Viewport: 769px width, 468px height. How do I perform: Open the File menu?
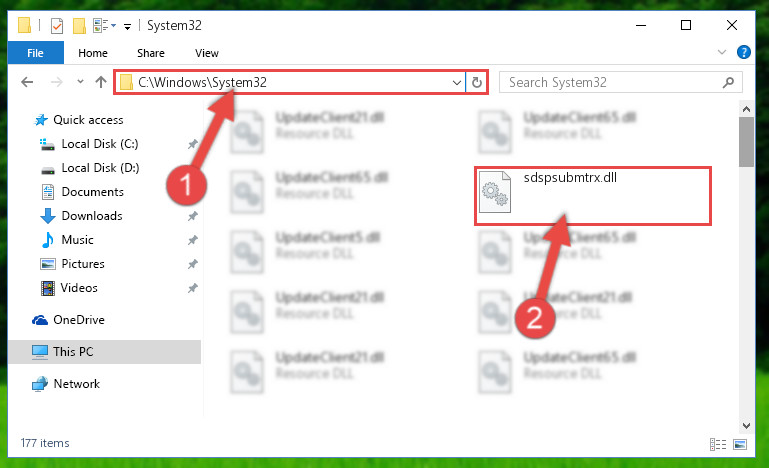[35, 53]
